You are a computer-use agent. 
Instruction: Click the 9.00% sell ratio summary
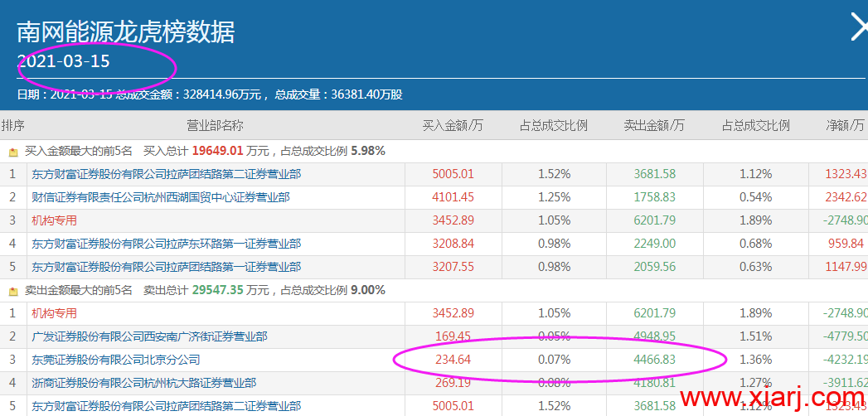tap(368, 290)
